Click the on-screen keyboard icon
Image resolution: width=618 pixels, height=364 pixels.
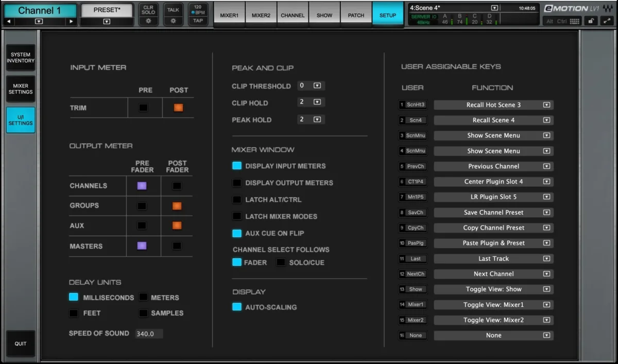coord(575,21)
